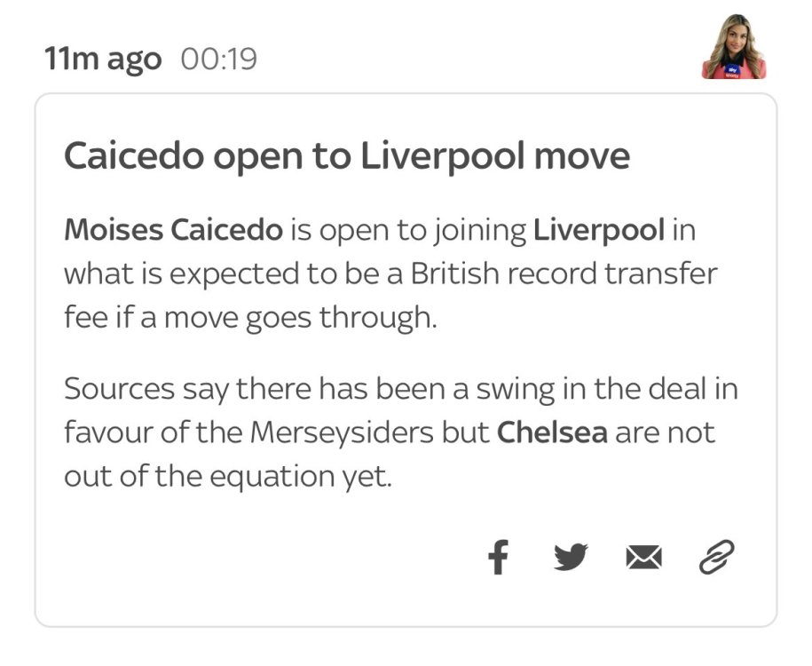Share the post via Twitter bird icon

point(571,557)
